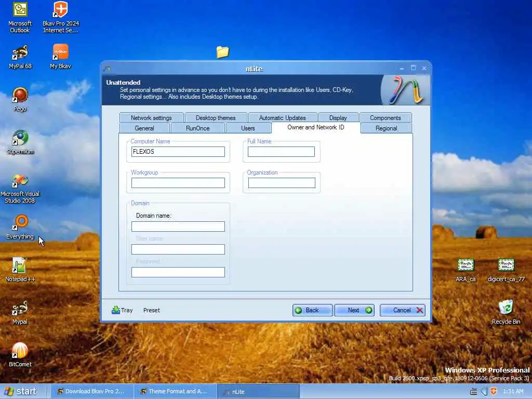The height and width of the screenshot is (399, 532).
Task: Focus the Computer Name field
Action: (x=178, y=152)
